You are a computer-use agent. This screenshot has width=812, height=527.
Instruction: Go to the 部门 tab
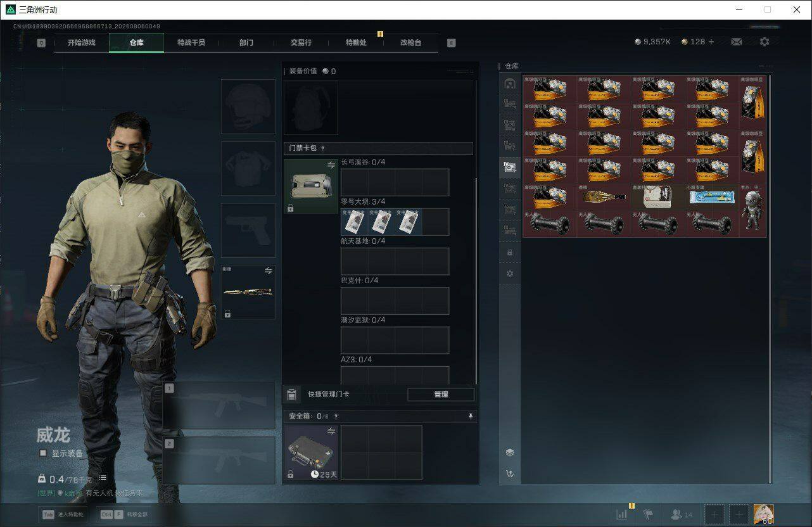click(x=246, y=42)
